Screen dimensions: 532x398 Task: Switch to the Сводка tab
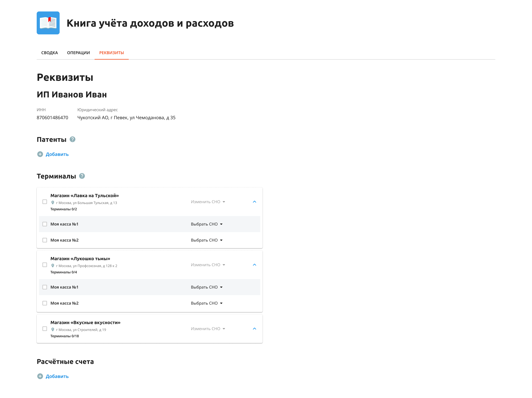[x=50, y=53]
